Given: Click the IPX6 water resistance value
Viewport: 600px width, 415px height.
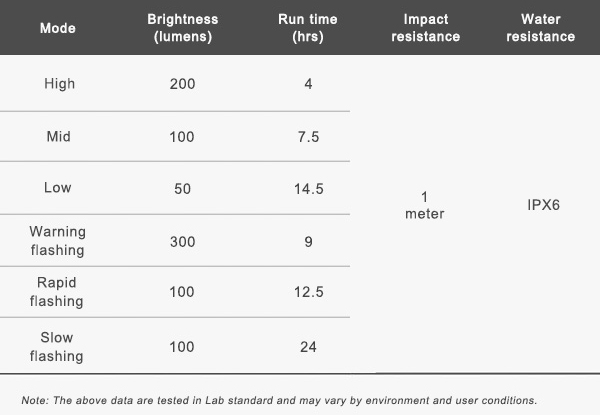Looking at the screenshot, I should (x=541, y=206).
